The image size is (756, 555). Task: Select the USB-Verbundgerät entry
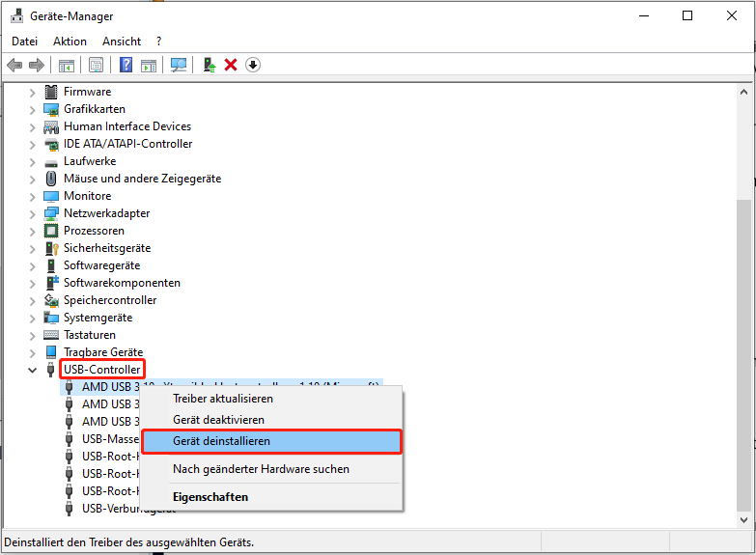[x=110, y=509]
